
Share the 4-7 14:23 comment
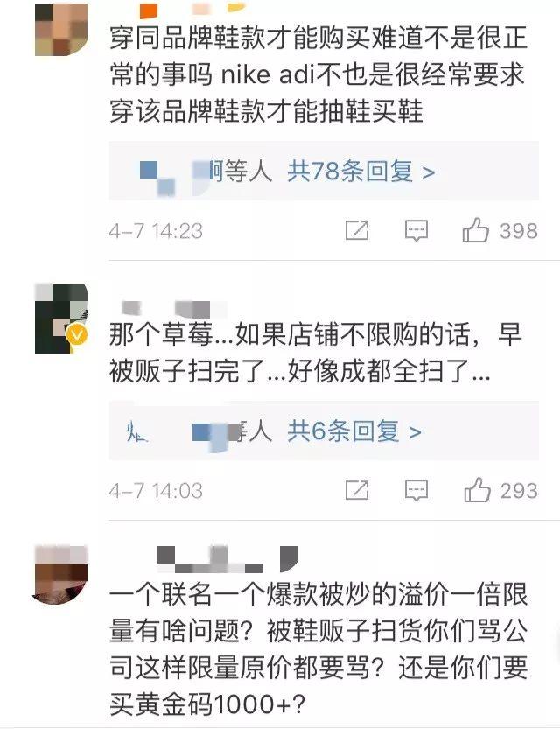[357, 230]
